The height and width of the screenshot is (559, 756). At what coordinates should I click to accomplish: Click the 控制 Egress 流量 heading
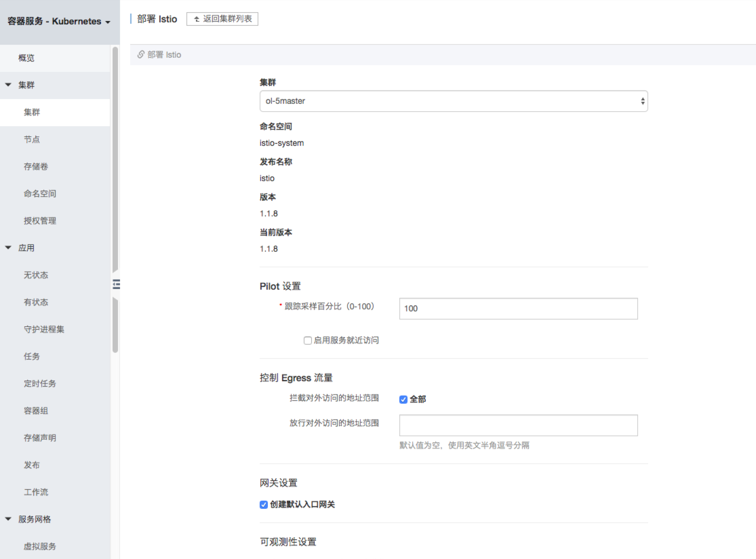[x=296, y=378]
